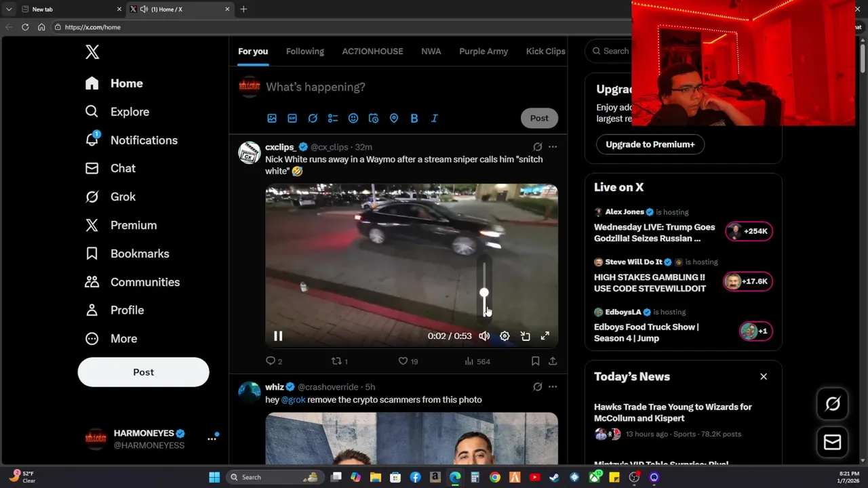The image size is (868, 488).
Task: Open the emoji picker in composer
Action: coord(353,118)
